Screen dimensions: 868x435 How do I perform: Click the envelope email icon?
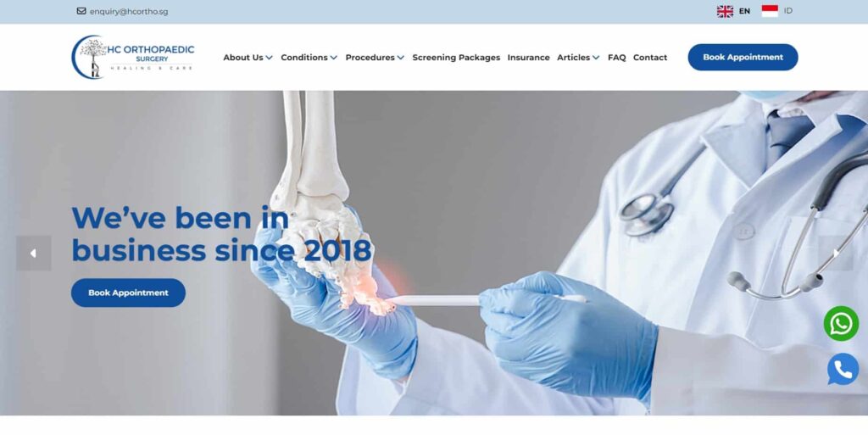(x=81, y=11)
